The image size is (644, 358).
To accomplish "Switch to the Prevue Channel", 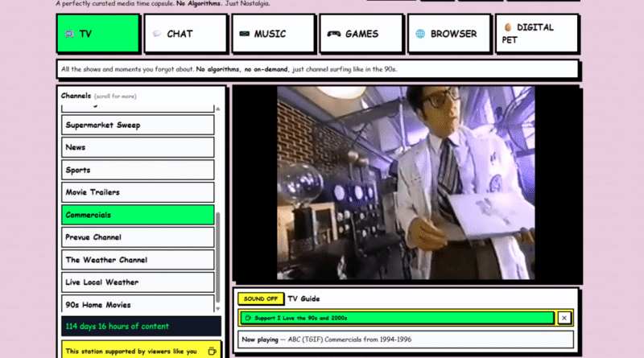I will [x=138, y=237].
